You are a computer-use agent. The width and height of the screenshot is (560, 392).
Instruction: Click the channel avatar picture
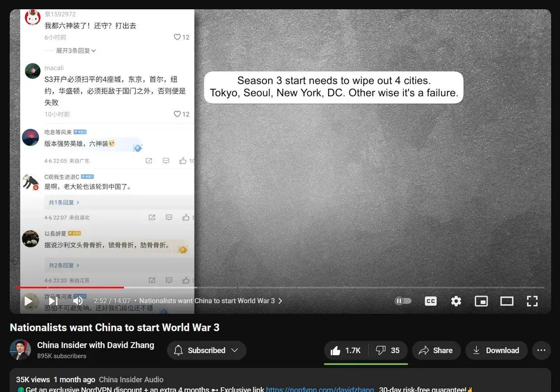pos(20,350)
